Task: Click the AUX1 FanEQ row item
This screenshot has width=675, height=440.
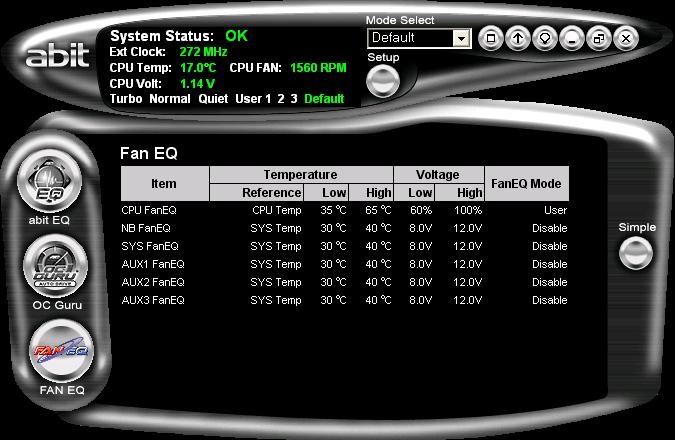Action: coord(153,264)
